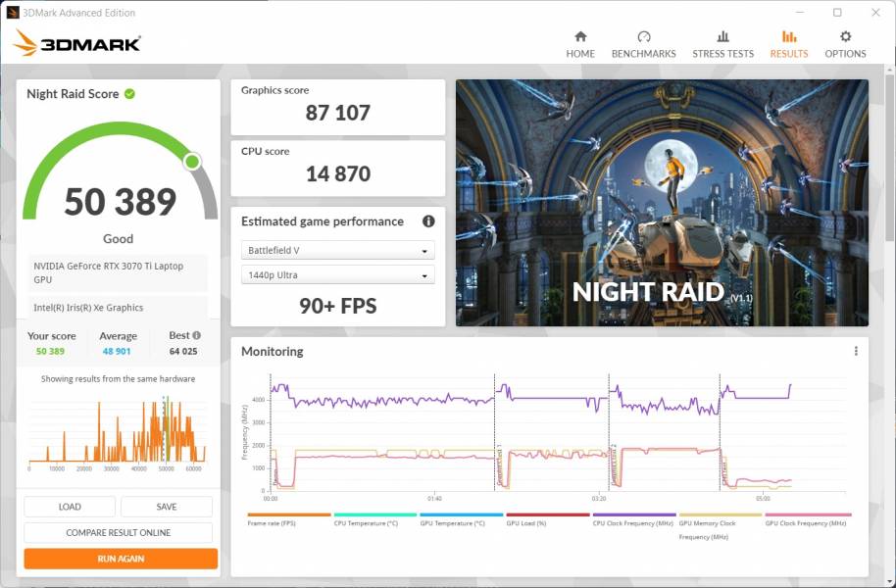The height and width of the screenshot is (588, 896).
Task: Open the OPTIONS tab label
Action: pos(846,54)
